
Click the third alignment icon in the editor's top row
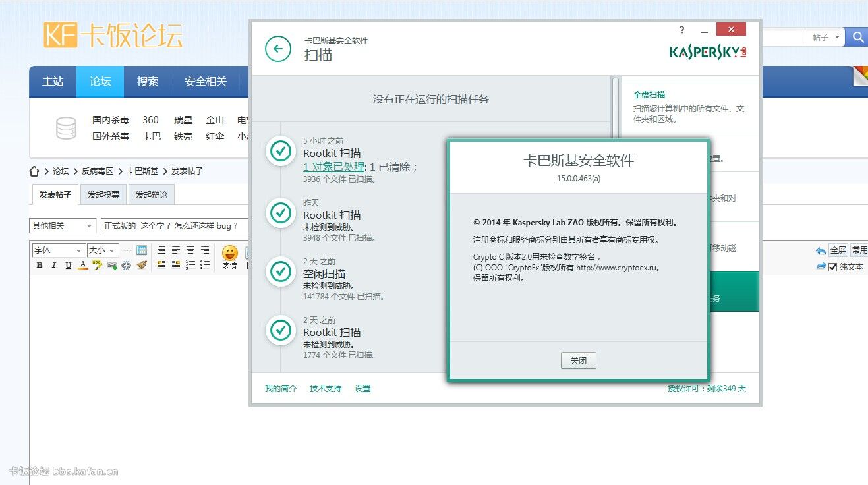(190, 250)
